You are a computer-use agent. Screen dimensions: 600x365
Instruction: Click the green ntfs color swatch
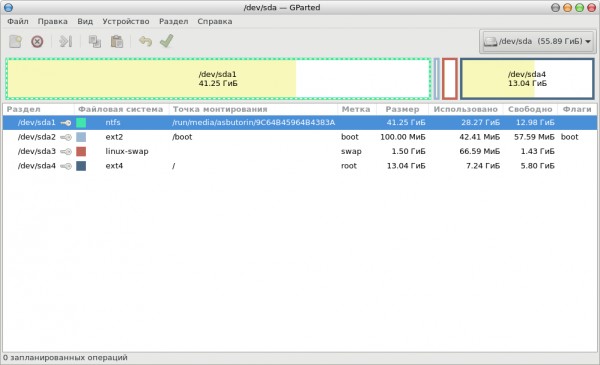point(81,122)
